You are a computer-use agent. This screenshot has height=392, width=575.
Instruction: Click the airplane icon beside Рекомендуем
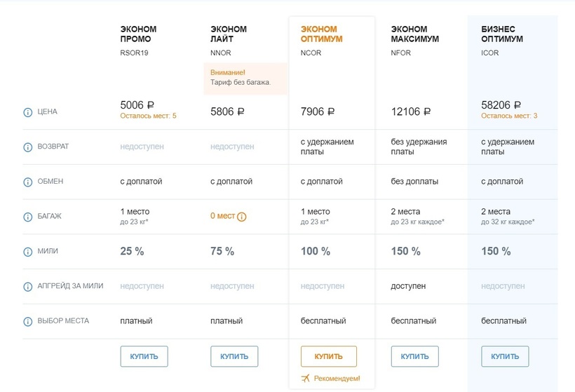(305, 379)
